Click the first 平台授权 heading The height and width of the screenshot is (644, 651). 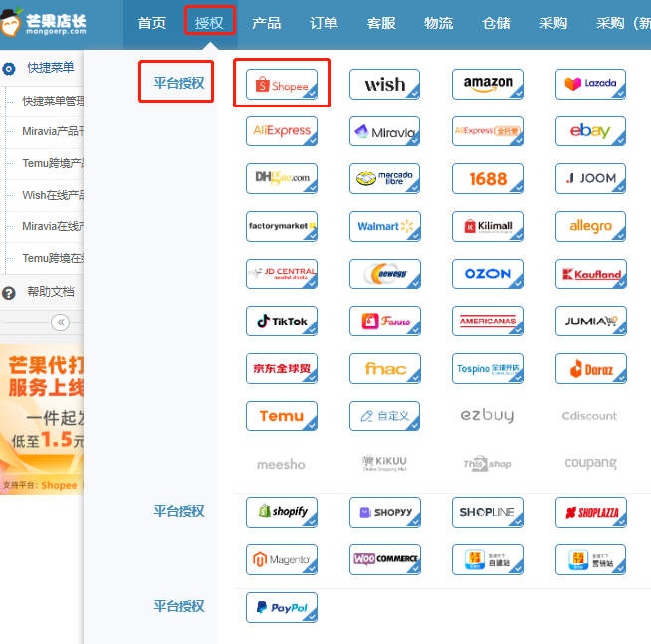(179, 83)
